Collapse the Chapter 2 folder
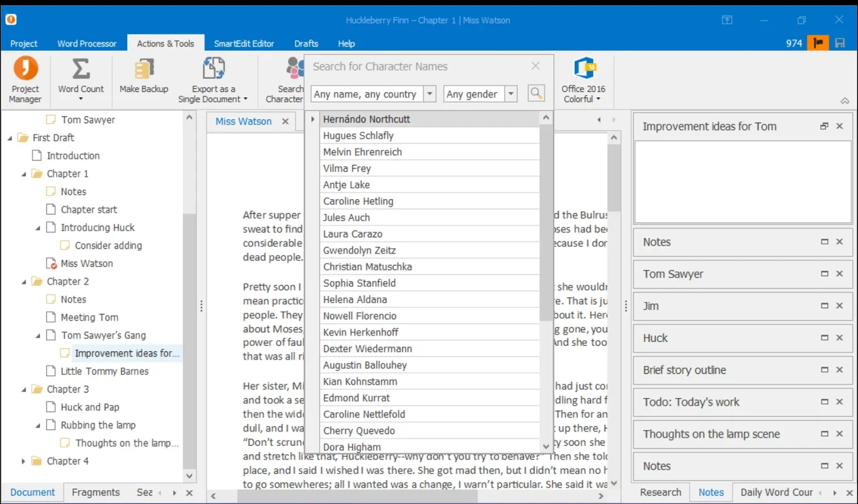The width and height of the screenshot is (858, 504). [x=24, y=282]
